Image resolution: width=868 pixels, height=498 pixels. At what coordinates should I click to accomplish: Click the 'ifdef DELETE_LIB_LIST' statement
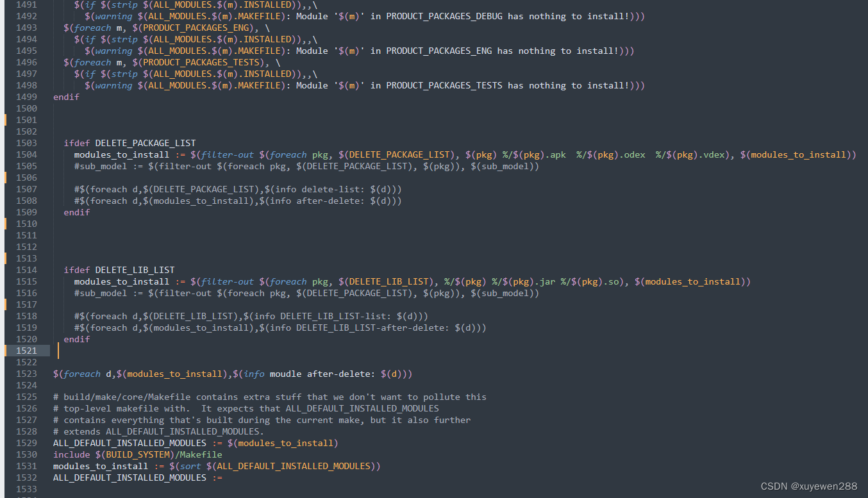click(x=119, y=270)
